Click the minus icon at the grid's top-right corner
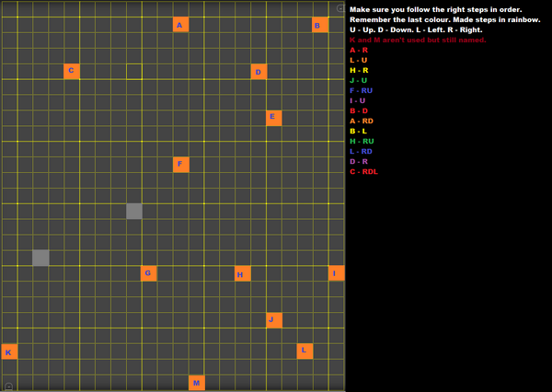552x392 pixels. pos(340,8)
